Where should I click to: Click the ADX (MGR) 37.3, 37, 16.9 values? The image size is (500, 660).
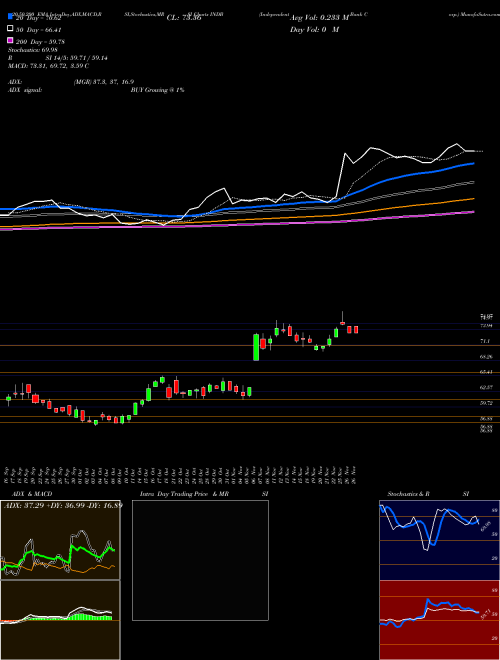104,82
